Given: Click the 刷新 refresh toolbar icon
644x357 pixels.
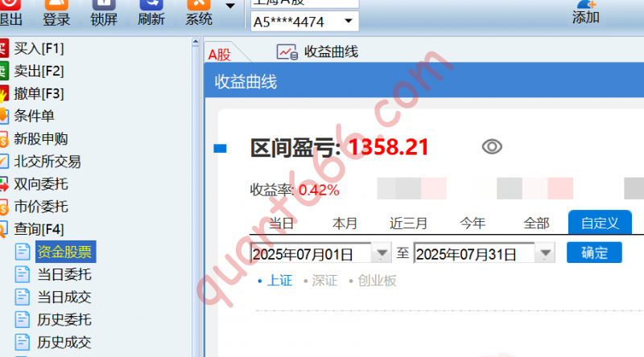Looking at the screenshot, I should [x=151, y=5].
